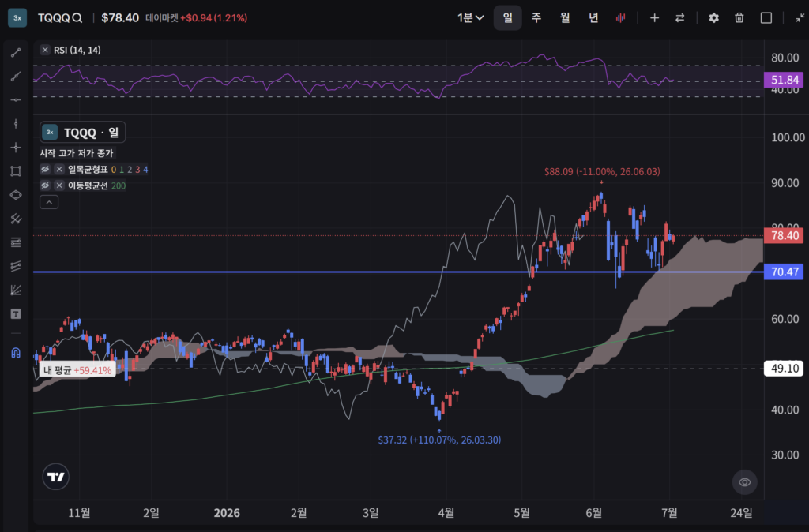
Task: Delete drawings with the trash icon
Action: 739,18
